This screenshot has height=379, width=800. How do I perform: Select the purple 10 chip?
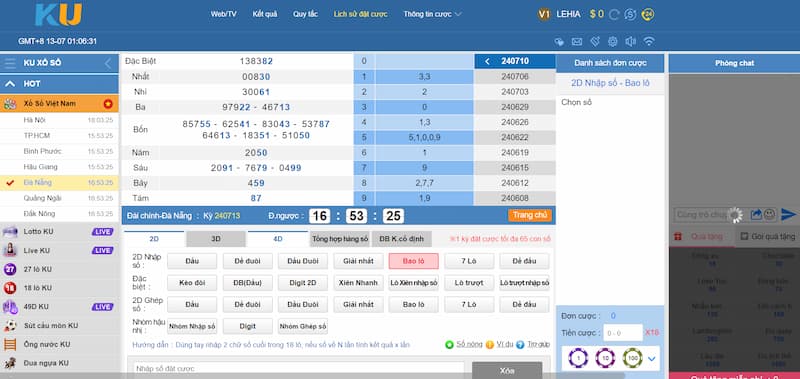click(x=605, y=358)
